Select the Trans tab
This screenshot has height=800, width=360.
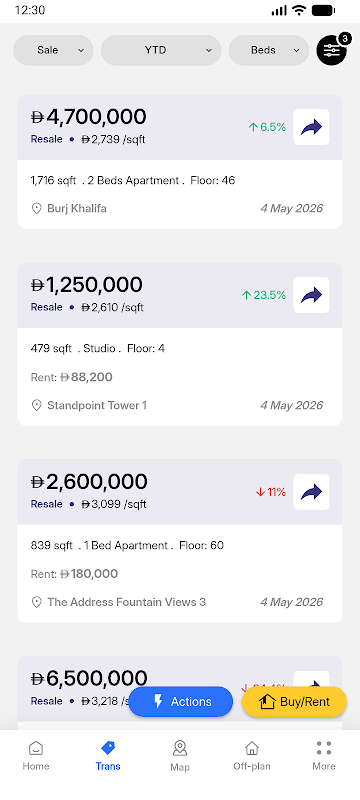[108, 756]
